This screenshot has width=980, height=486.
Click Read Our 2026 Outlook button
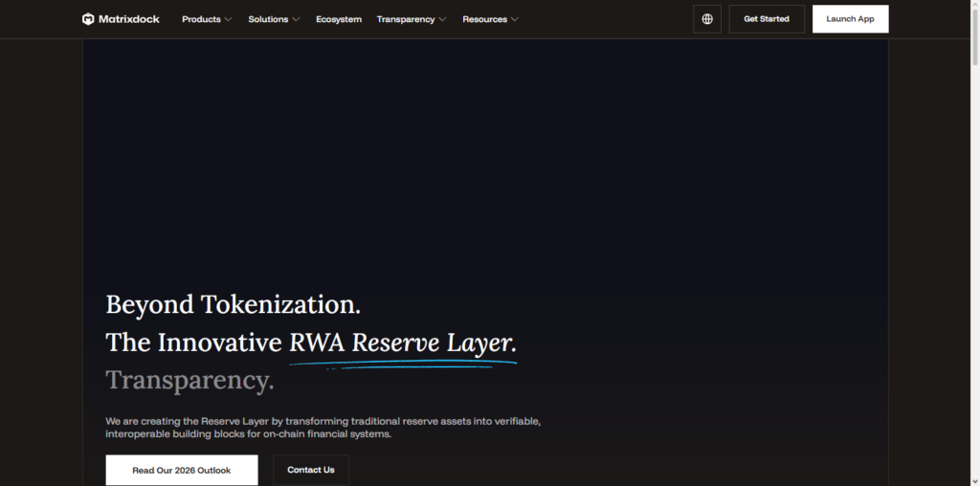coord(181,470)
